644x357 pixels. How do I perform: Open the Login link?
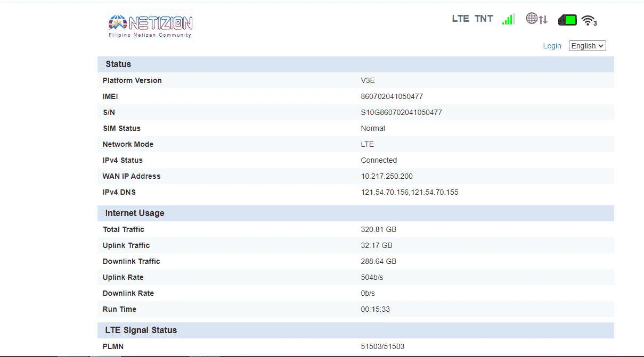click(552, 46)
